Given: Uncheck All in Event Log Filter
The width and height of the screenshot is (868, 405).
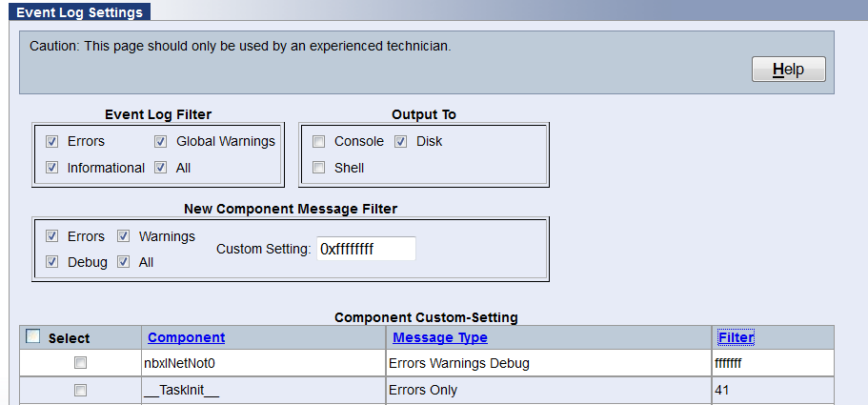Looking at the screenshot, I should coord(160,168).
